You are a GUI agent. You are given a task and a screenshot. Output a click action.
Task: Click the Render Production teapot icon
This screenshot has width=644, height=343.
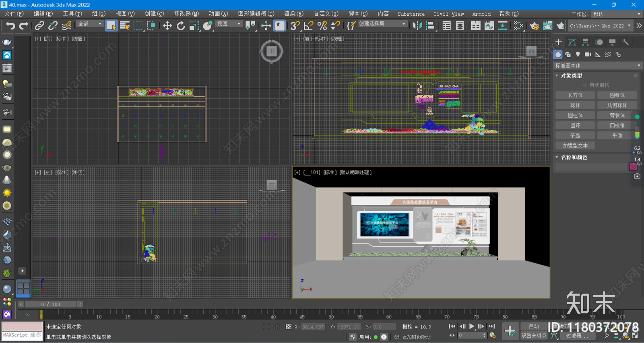pos(560,26)
